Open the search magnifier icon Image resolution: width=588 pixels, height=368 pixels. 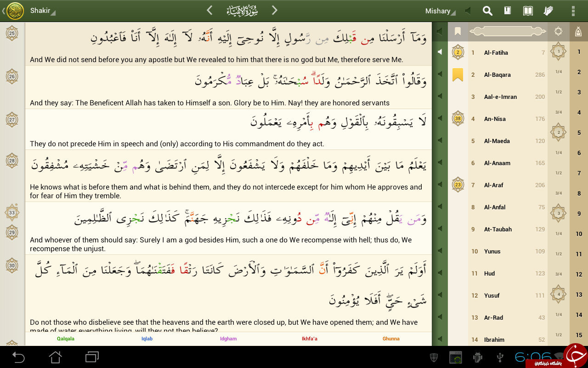487,11
